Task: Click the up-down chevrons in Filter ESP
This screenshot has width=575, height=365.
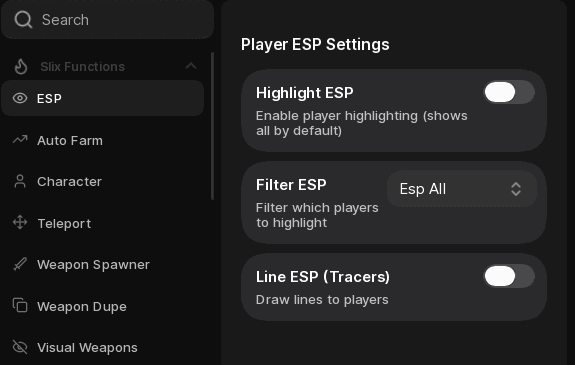Action: point(516,189)
